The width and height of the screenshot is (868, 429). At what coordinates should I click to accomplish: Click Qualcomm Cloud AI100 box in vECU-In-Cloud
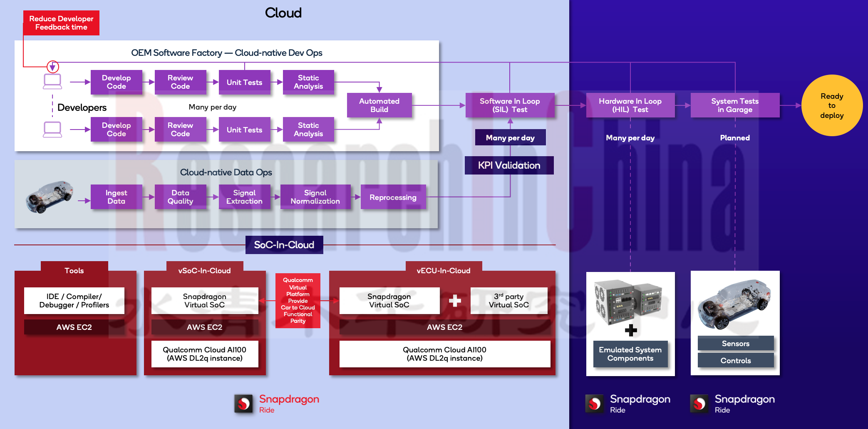[445, 354]
